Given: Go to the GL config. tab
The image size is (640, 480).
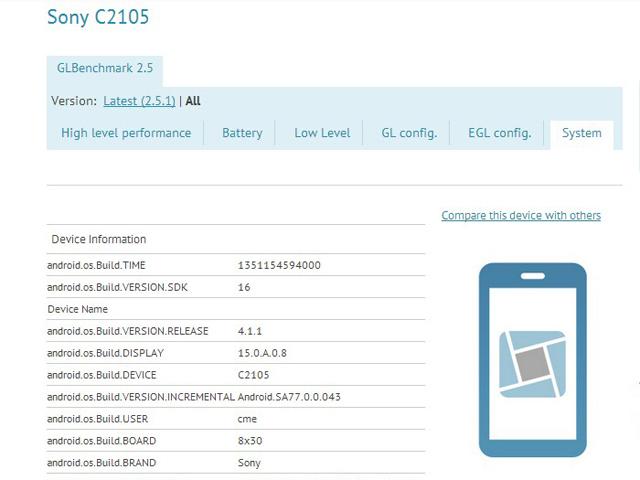Looking at the screenshot, I should pos(409,133).
